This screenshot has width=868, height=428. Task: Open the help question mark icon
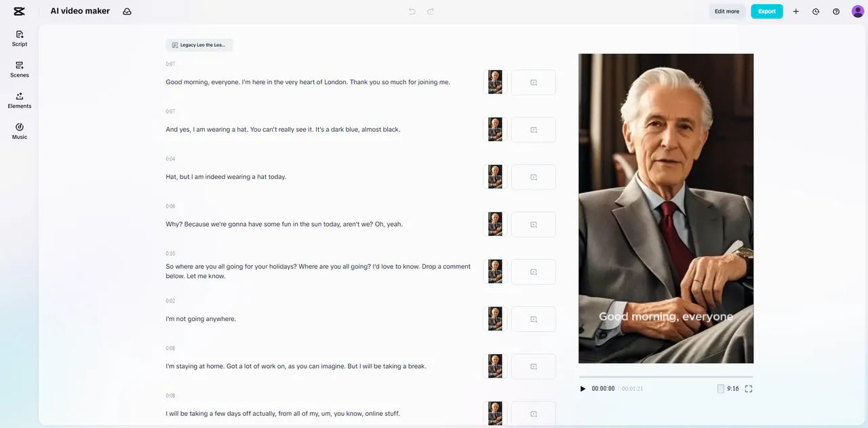(x=836, y=12)
